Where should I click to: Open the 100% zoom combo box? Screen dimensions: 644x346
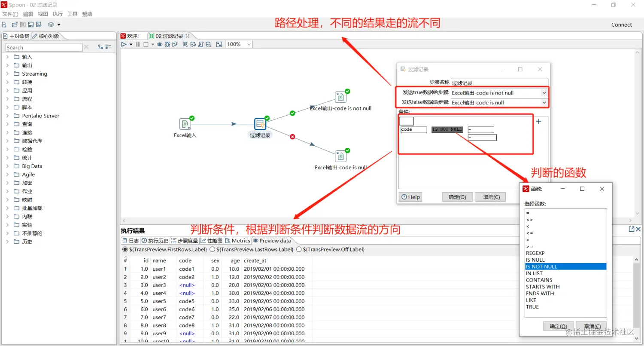pyautogui.click(x=239, y=44)
